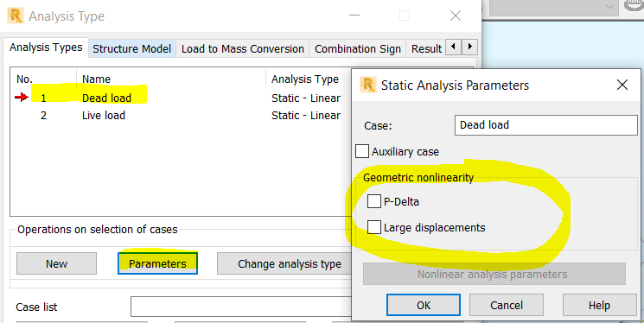Open the Analysis Types tab

click(x=46, y=47)
